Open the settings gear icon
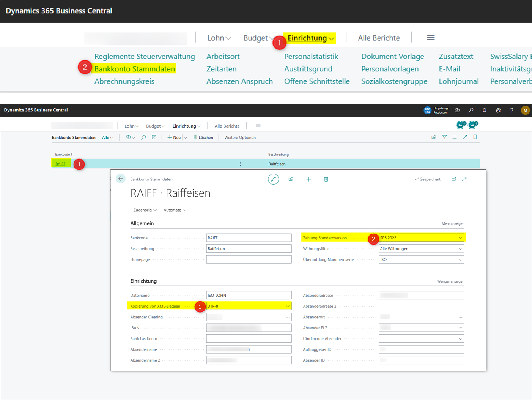This screenshot has height=400, width=532. [498, 110]
